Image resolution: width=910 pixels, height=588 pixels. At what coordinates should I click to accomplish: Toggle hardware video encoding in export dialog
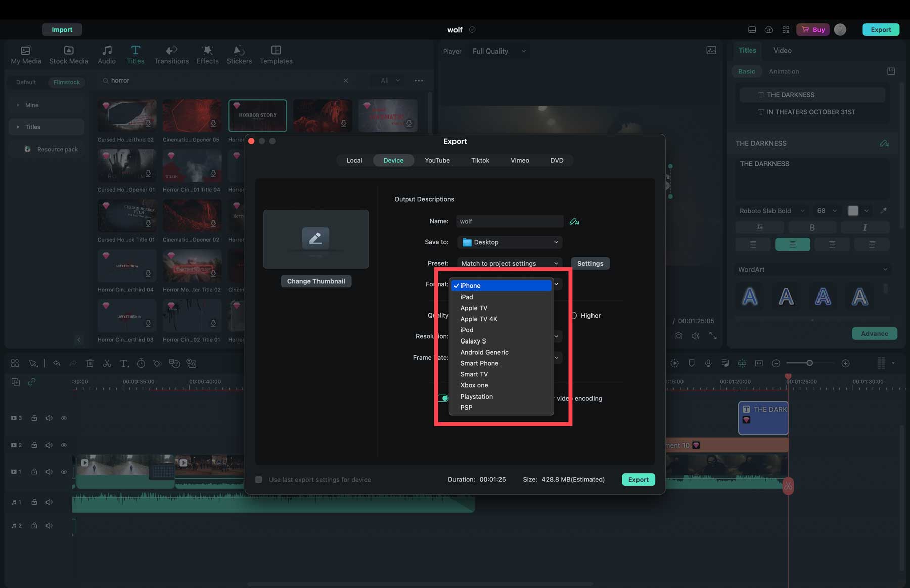[443, 398]
